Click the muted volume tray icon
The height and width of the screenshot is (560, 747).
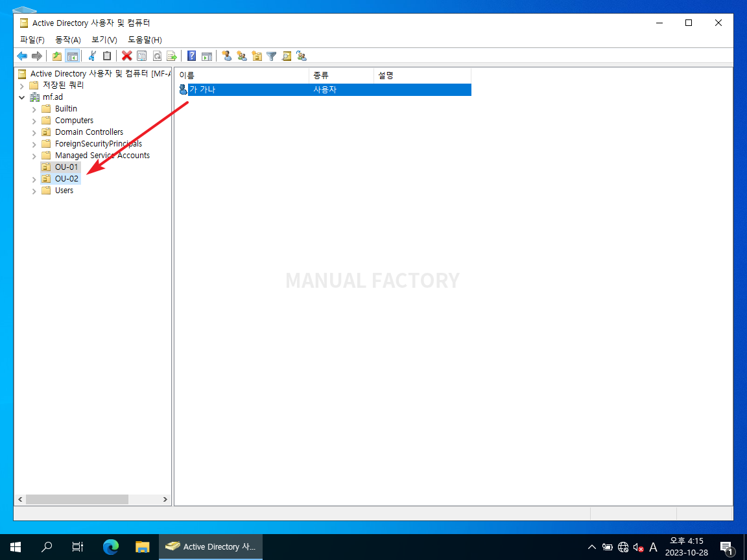click(x=638, y=547)
